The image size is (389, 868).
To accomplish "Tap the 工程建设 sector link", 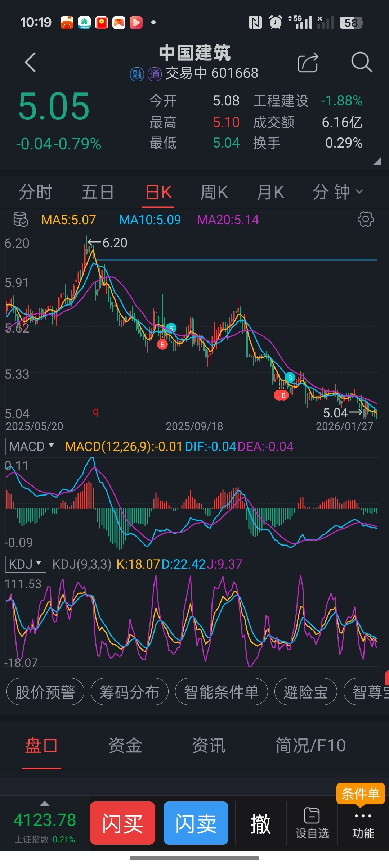I will 281,101.
